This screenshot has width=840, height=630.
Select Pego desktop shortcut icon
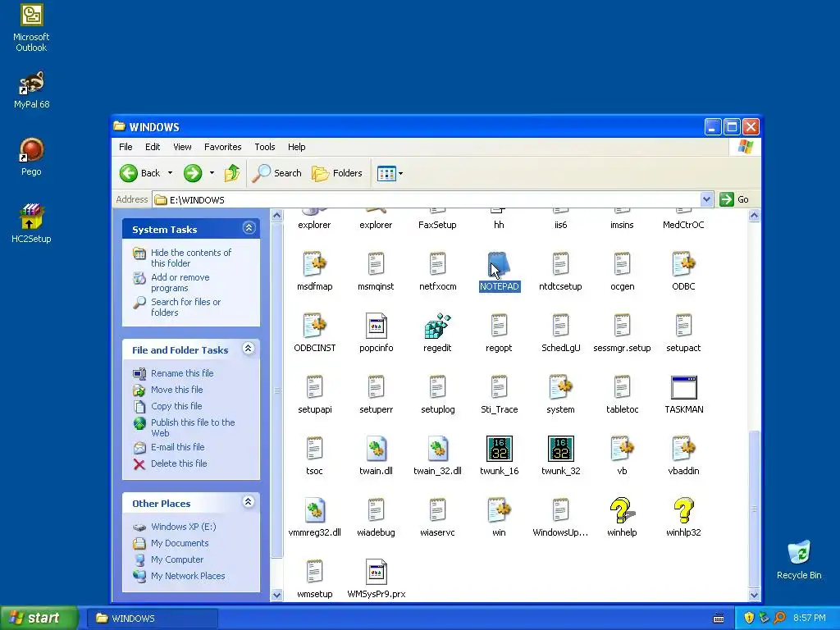31,150
